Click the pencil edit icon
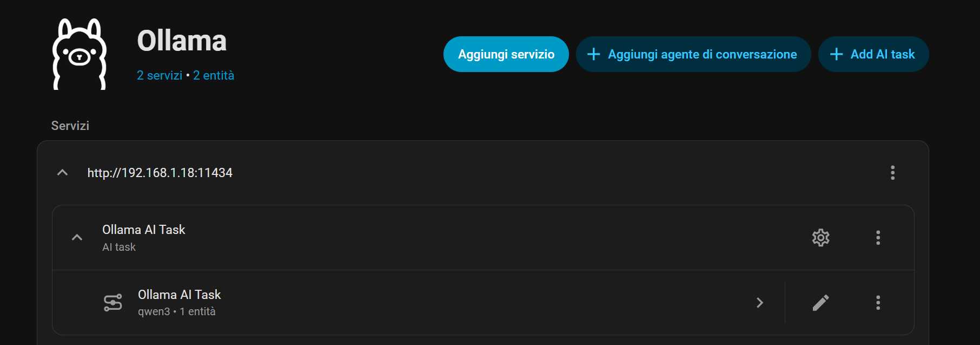Screen dimensions: 980x345 [820, 303]
